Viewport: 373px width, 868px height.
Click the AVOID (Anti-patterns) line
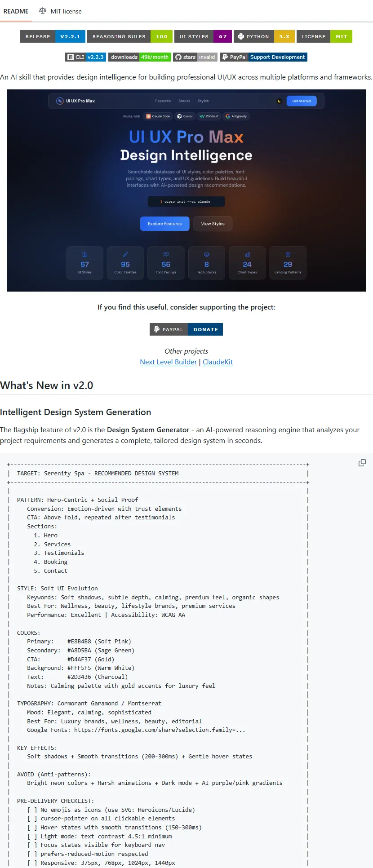[54, 775]
